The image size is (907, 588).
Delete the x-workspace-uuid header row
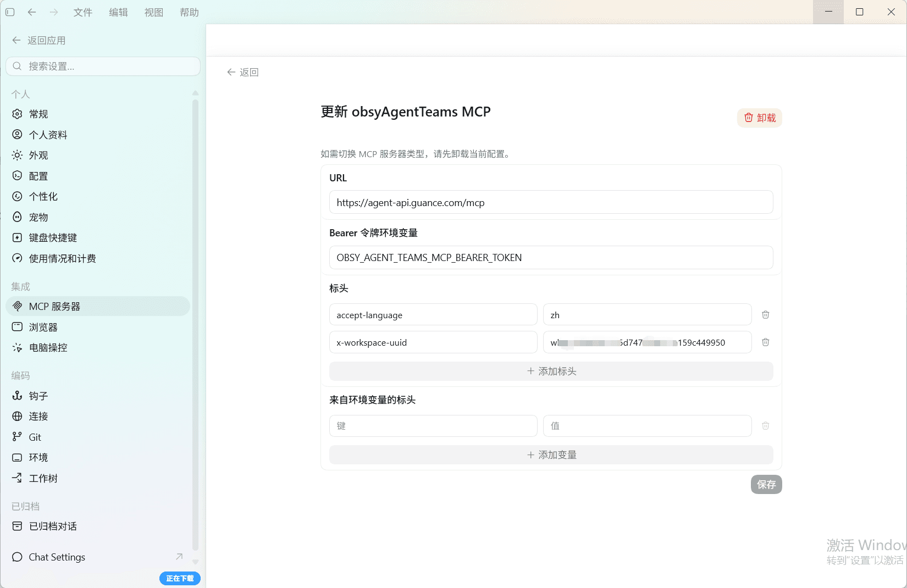pyautogui.click(x=766, y=342)
